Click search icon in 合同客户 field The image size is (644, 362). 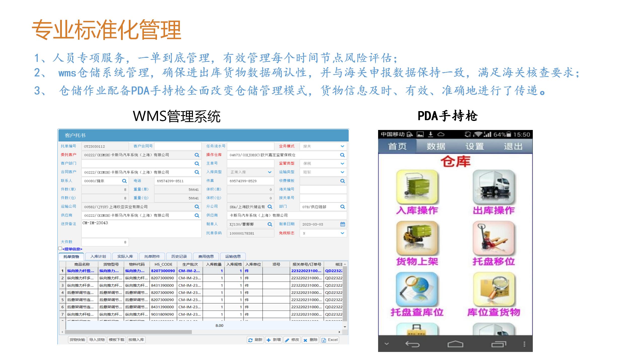(x=197, y=172)
